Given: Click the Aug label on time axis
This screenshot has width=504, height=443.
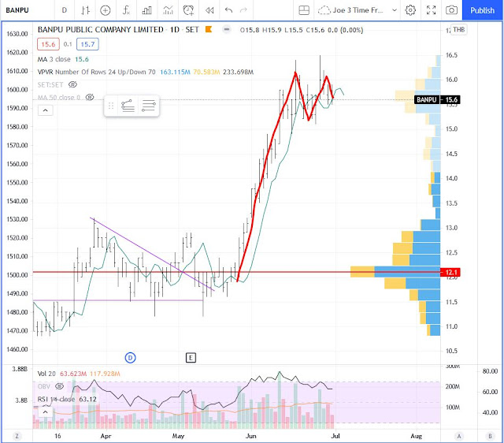Looking at the screenshot, I should tap(417, 436).
